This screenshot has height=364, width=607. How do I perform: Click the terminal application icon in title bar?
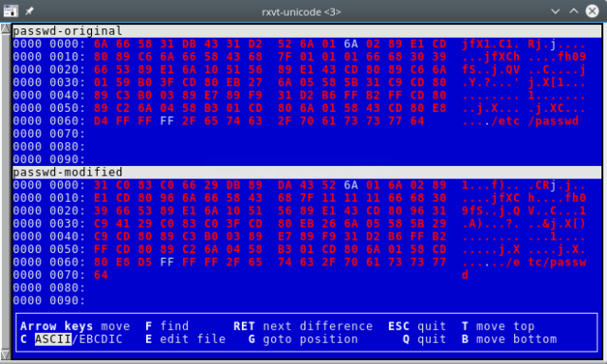pos(10,11)
